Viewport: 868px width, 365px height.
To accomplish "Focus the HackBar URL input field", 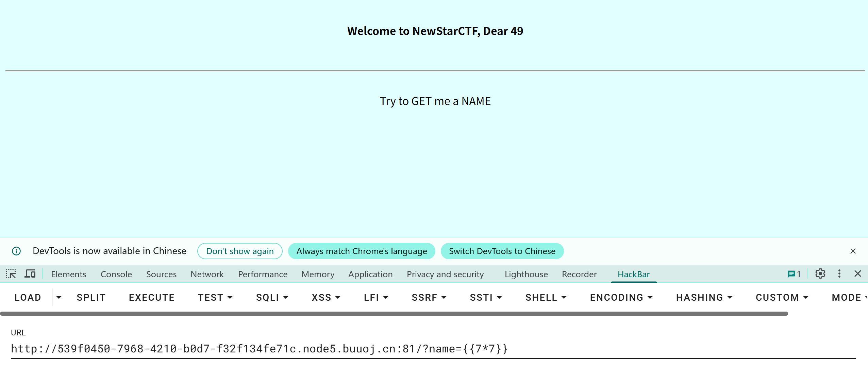I will coord(433,349).
